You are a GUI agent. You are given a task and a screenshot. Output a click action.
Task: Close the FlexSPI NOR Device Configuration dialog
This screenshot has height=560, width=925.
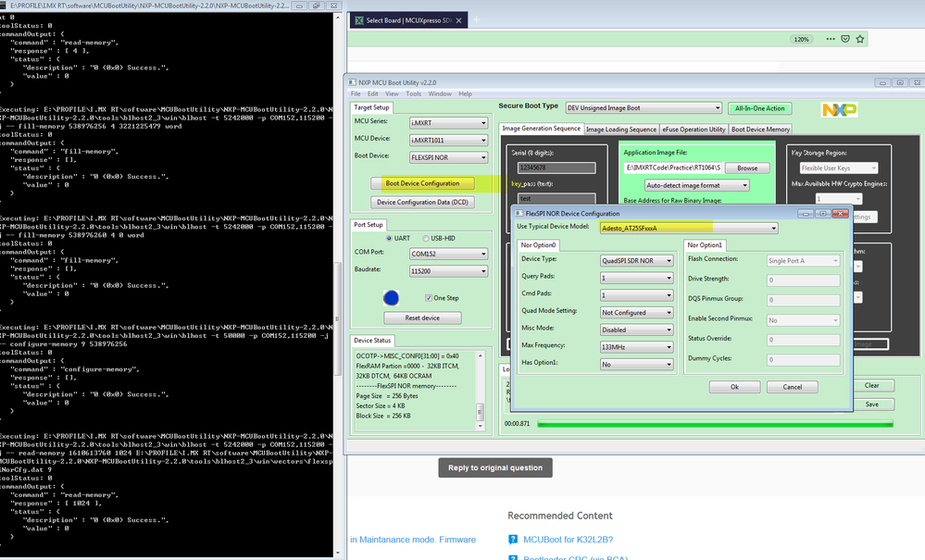click(840, 213)
